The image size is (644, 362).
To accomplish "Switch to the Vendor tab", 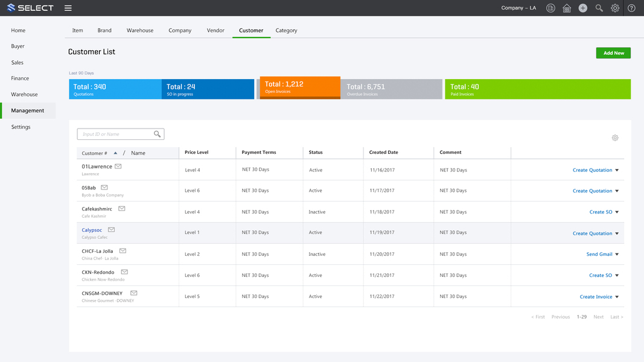I will [215, 30].
